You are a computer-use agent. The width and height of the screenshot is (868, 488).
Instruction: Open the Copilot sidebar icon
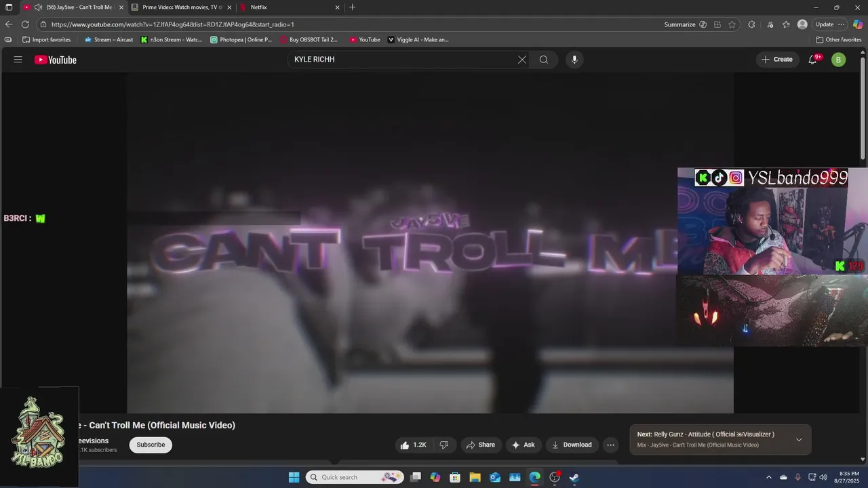point(858,24)
